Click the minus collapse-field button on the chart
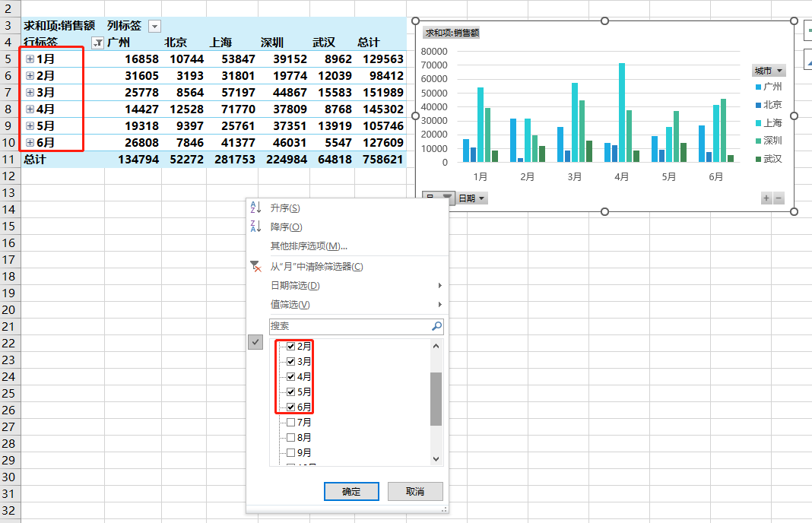The width and height of the screenshot is (812, 523). pos(779,198)
